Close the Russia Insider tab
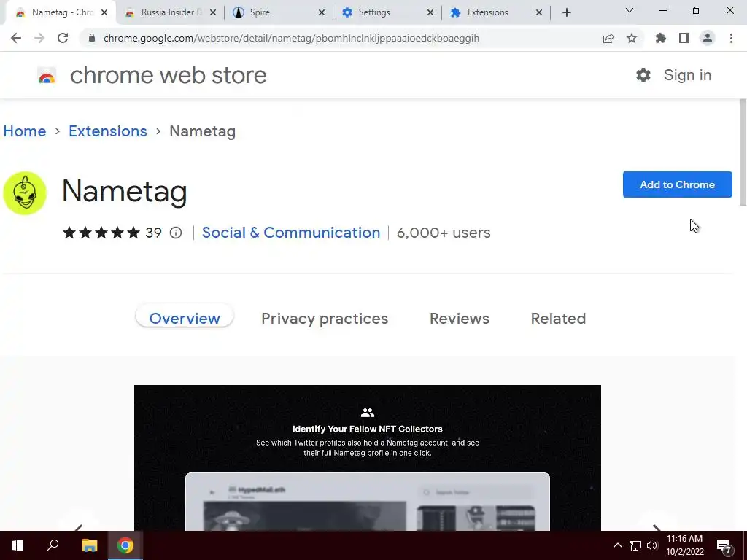 [x=213, y=12]
